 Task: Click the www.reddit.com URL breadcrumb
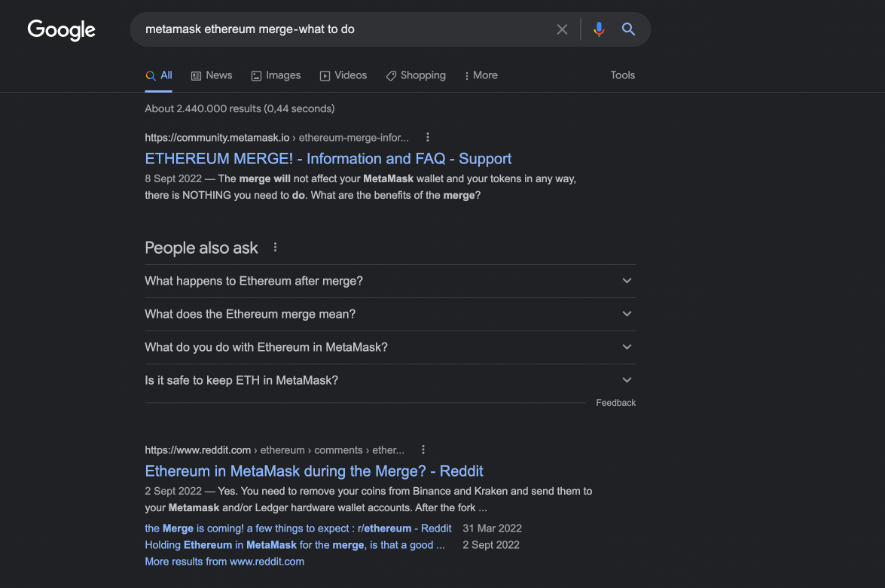tap(274, 450)
